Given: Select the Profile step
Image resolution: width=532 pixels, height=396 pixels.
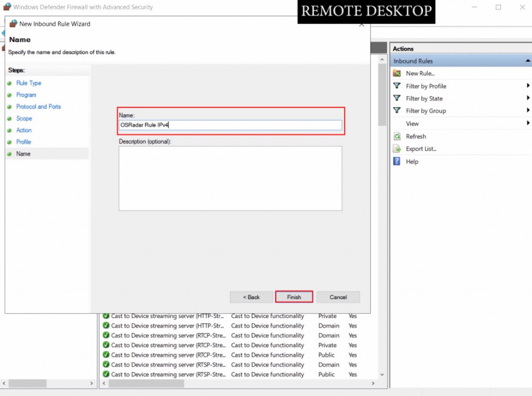Looking at the screenshot, I should coord(23,142).
